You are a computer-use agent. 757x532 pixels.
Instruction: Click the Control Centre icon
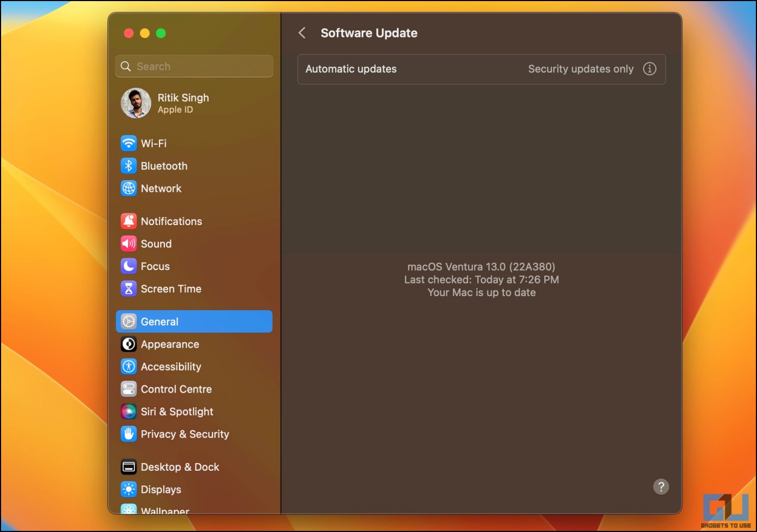point(129,389)
